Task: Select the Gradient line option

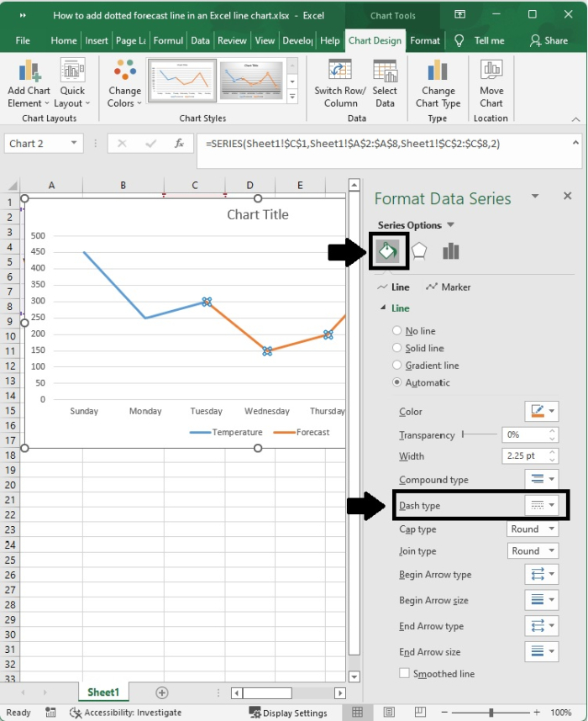Action: [426, 366]
